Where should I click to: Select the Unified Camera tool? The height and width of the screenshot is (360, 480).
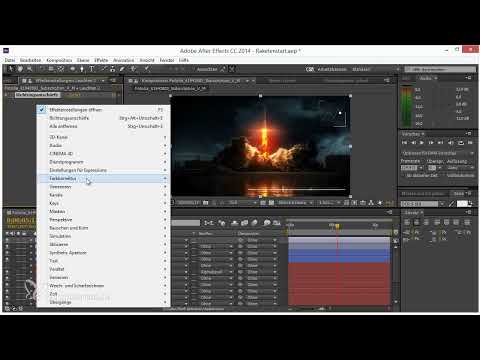tap(51, 69)
